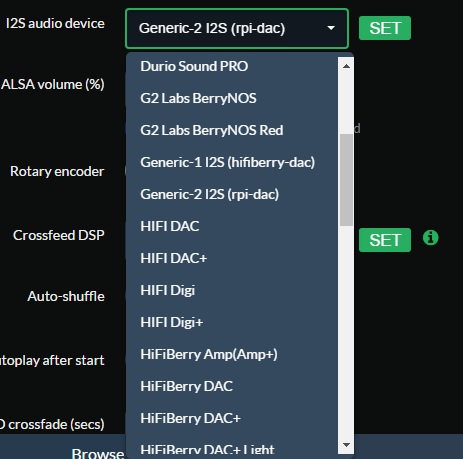
Task: Click the device list scrollbar thumb
Action: 346,180
